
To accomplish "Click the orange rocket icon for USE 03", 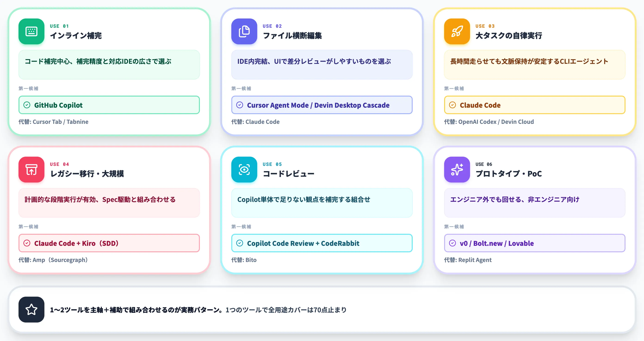I will click(457, 31).
